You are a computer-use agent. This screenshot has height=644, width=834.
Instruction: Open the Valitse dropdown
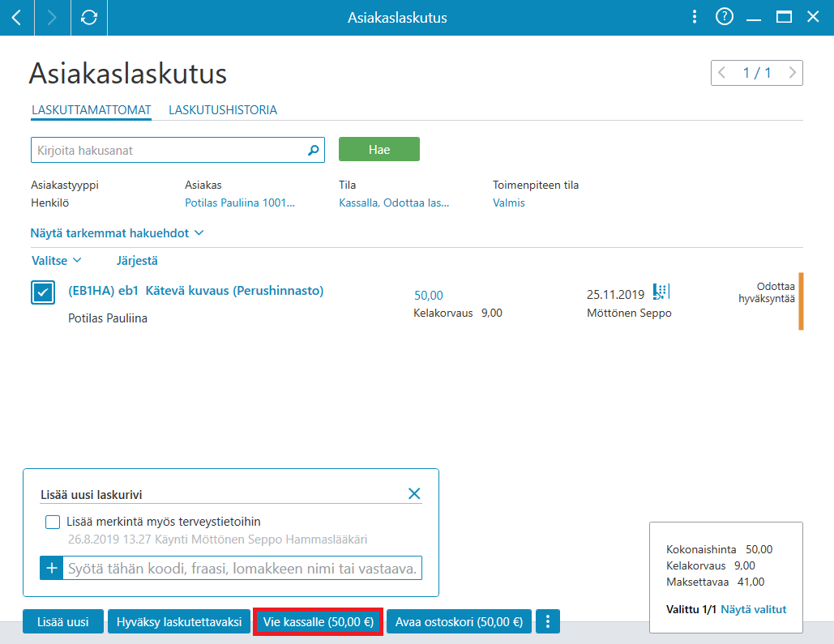click(x=57, y=261)
